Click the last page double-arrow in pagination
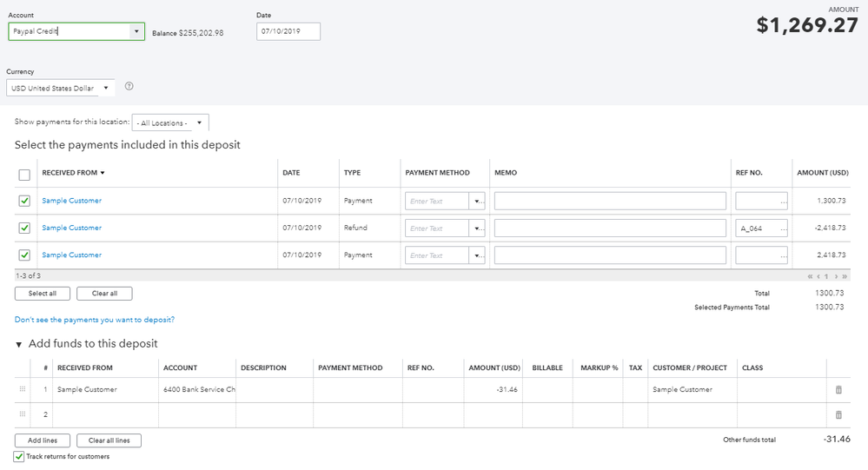Image resolution: width=868 pixels, height=470 pixels. (x=844, y=276)
